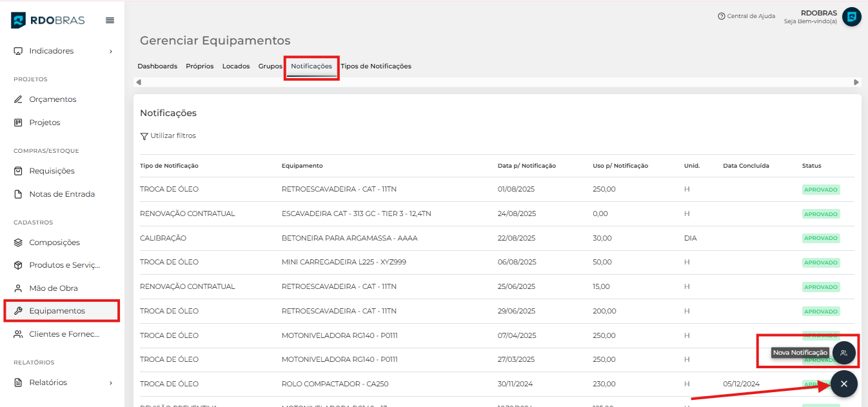Image resolution: width=868 pixels, height=407 pixels.
Task: Close the floating action menu with X
Action: pos(843,384)
